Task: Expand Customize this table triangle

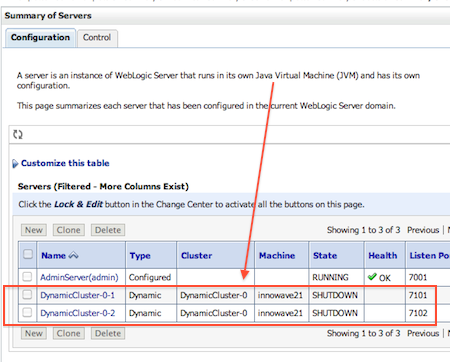Action: pyautogui.click(x=15, y=164)
